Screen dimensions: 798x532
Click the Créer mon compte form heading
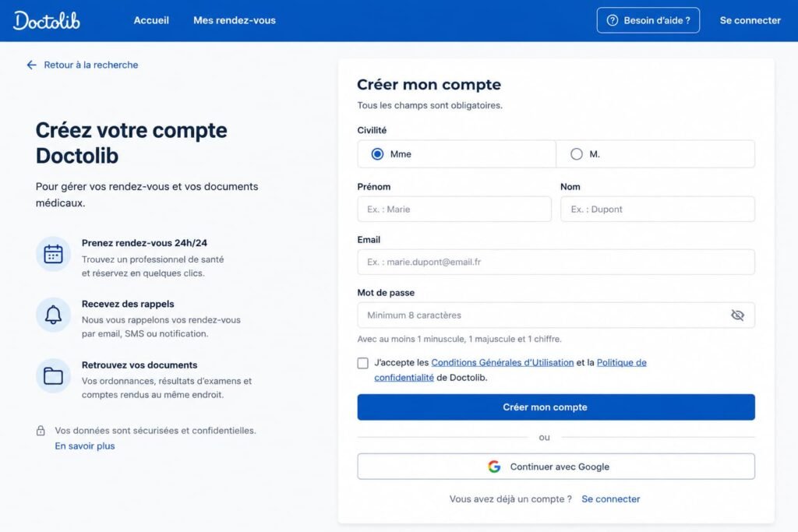click(x=429, y=84)
